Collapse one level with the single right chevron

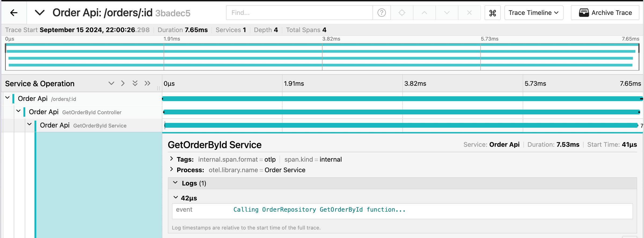(x=123, y=83)
